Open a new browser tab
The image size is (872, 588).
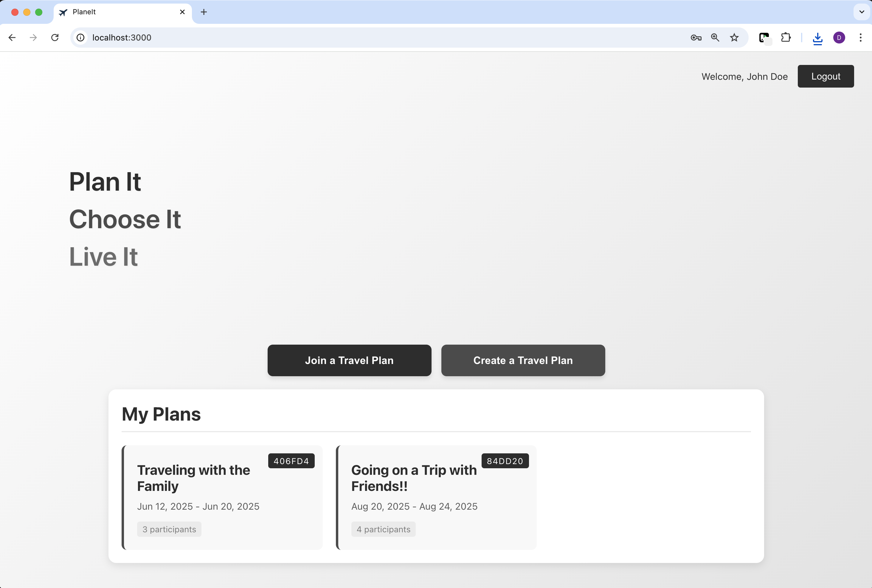[x=204, y=12]
